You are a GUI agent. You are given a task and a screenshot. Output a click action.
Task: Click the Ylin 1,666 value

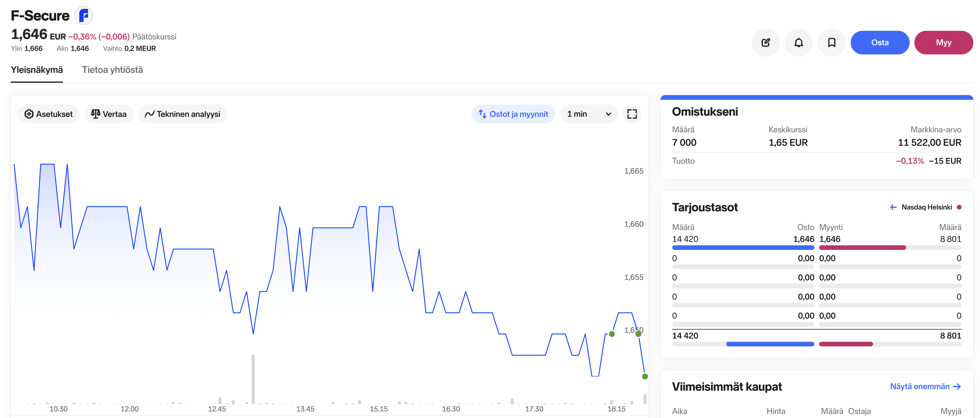point(33,49)
